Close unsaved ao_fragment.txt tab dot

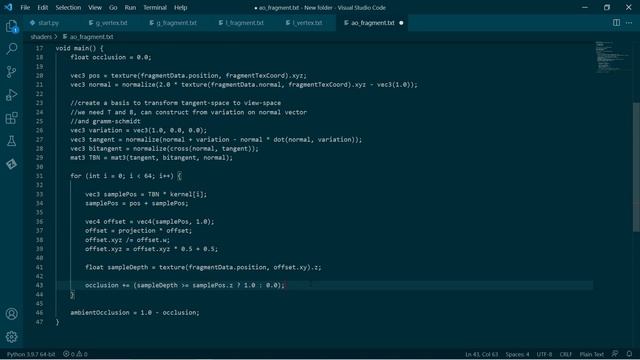pyautogui.click(x=401, y=23)
